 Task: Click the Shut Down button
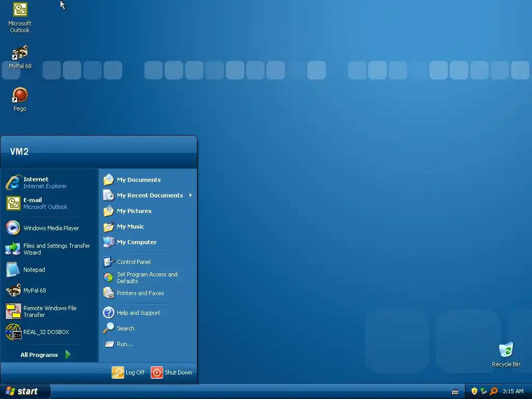[x=171, y=372]
